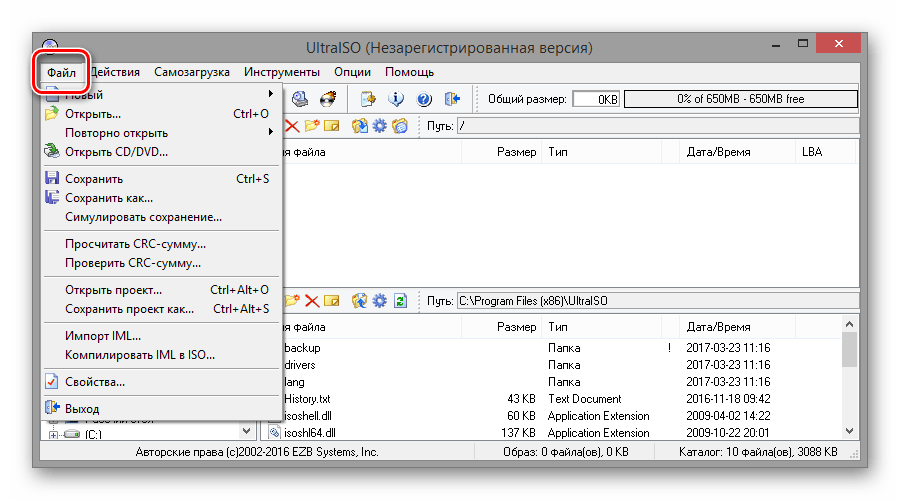Click the exit door icon in toolbar
Screen dimensions: 900x500
point(452,99)
